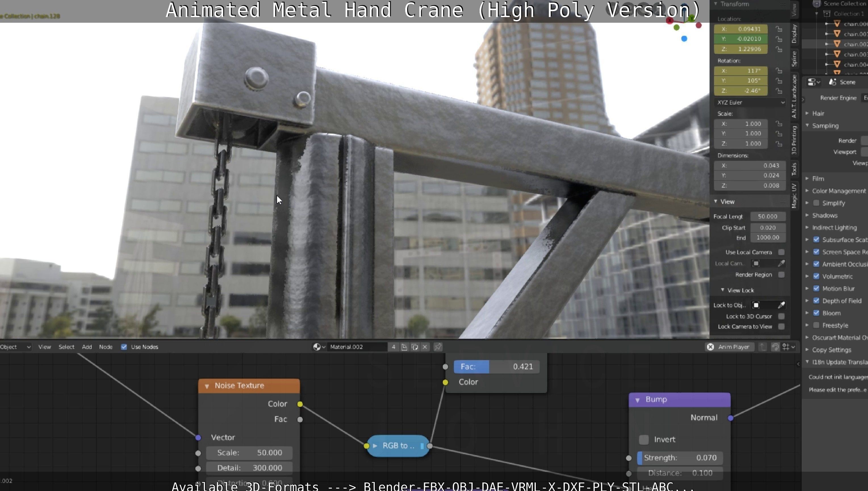Screen dimensions: 868x491
Task: Disable the Motion Blur checkbox
Action: tap(816, 289)
